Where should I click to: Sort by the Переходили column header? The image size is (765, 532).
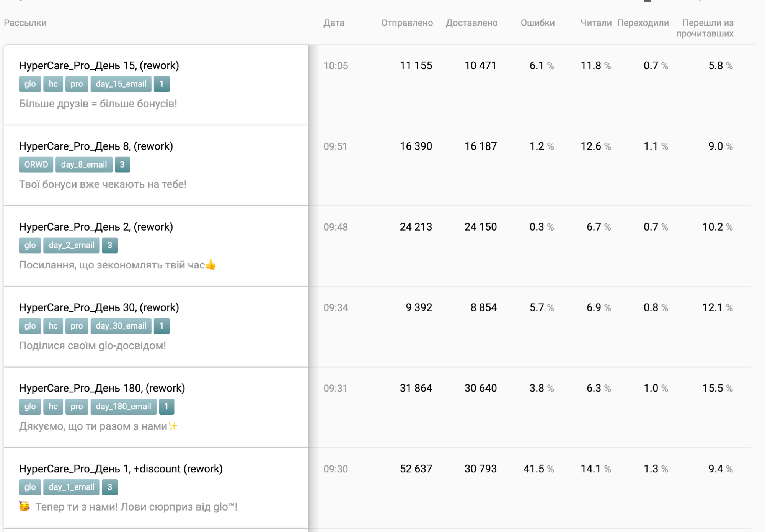tap(643, 23)
